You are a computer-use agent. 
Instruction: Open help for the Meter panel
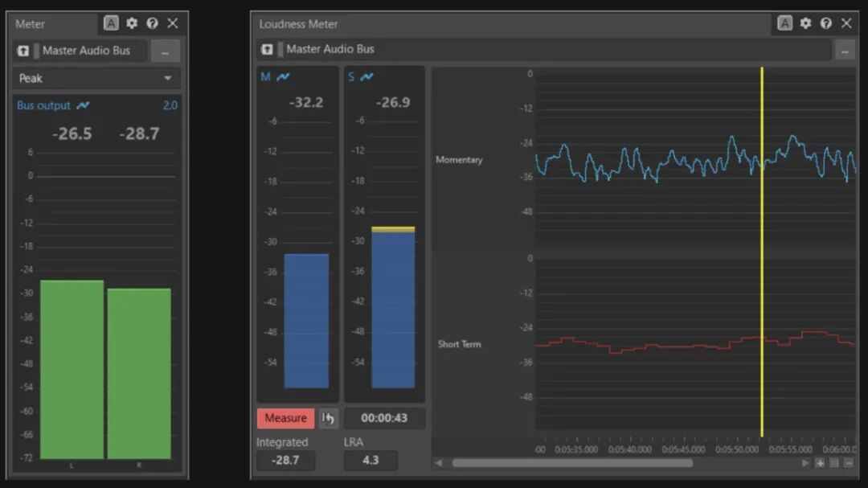click(152, 23)
